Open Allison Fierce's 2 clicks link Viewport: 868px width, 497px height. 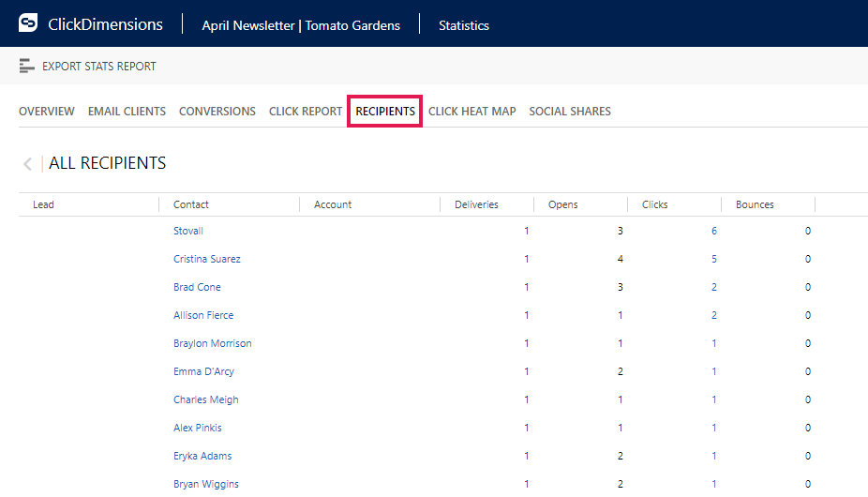click(714, 315)
